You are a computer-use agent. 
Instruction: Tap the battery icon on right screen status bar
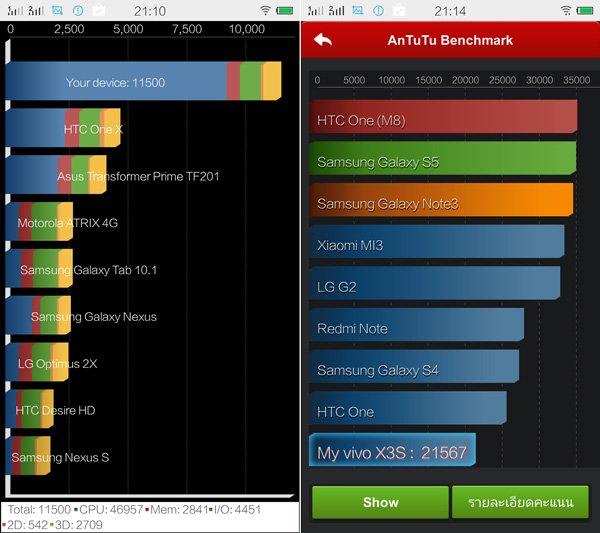tap(585, 10)
